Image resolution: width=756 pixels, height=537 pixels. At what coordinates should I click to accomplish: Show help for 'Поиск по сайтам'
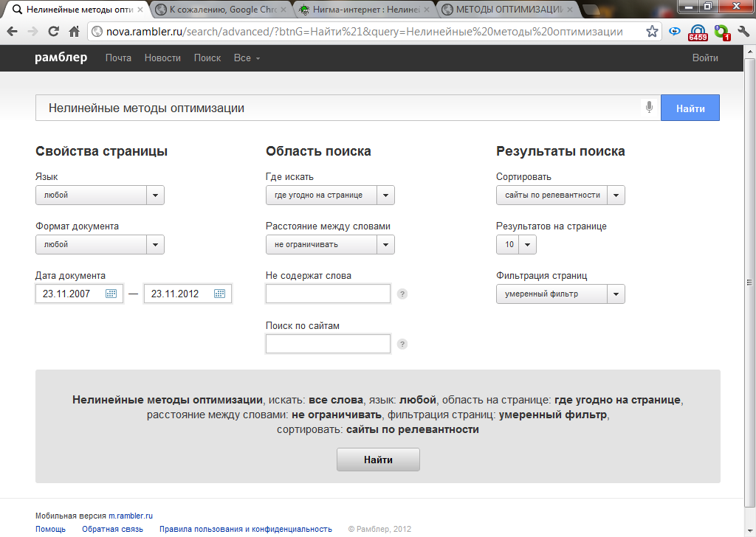click(x=402, y=344)
